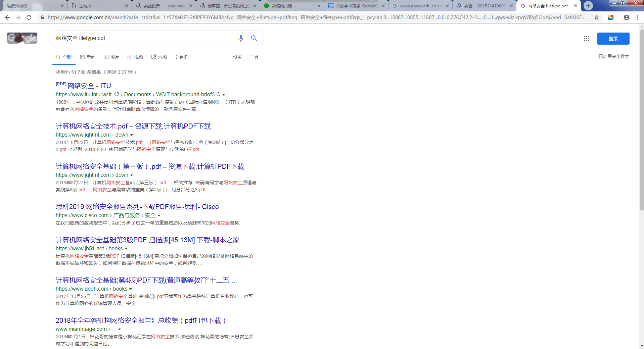Open the Google apps grid
Viewport: 644px width, 349px height.
[587, 39]
